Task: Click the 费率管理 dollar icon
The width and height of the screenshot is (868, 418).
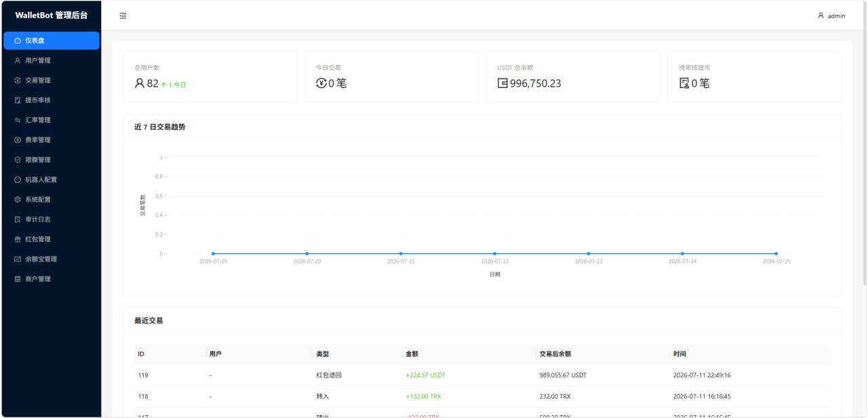Action: click(x=18, y=140)
